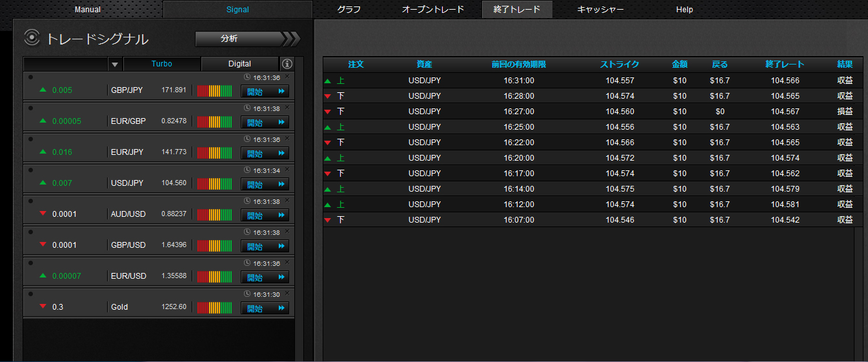
Task: Open the Help tab
Action: 685,10
